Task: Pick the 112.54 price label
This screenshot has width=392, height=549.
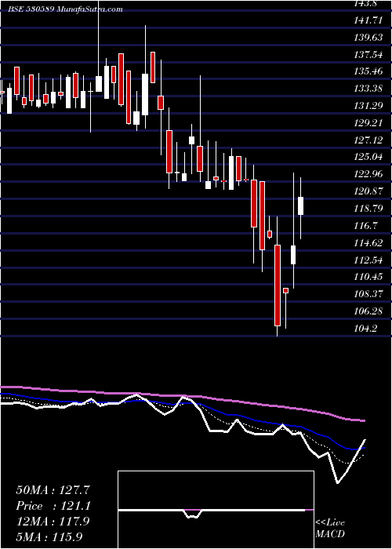Action: coord(368,260)
